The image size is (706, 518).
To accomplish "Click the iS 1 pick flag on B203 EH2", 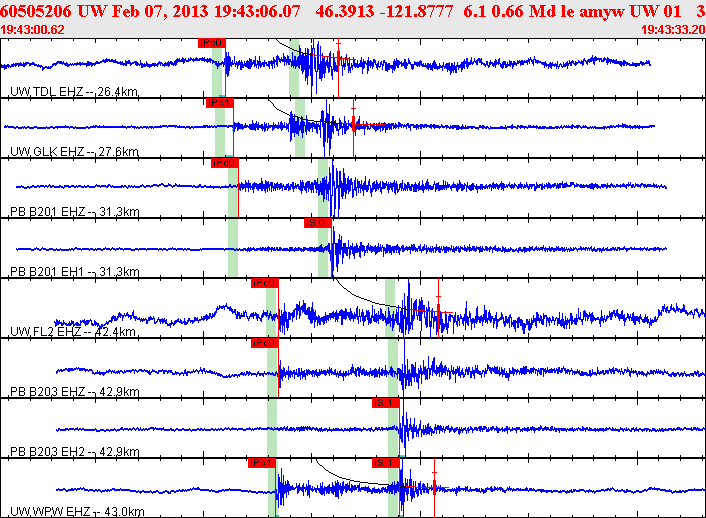I will (x=385, y=403).
